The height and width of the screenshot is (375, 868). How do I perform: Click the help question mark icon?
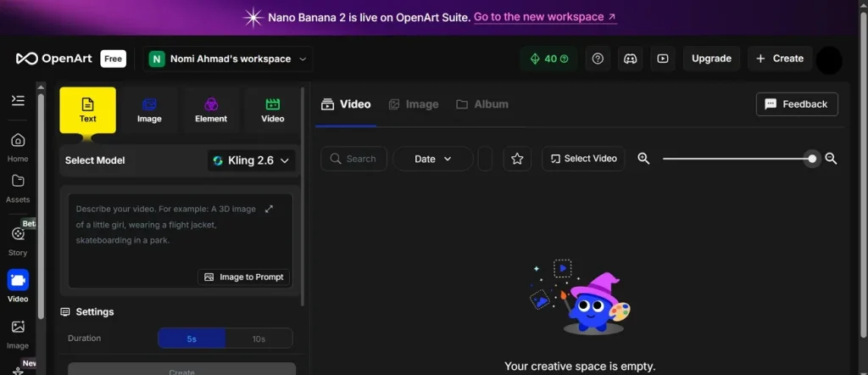[x=598, y=59]
